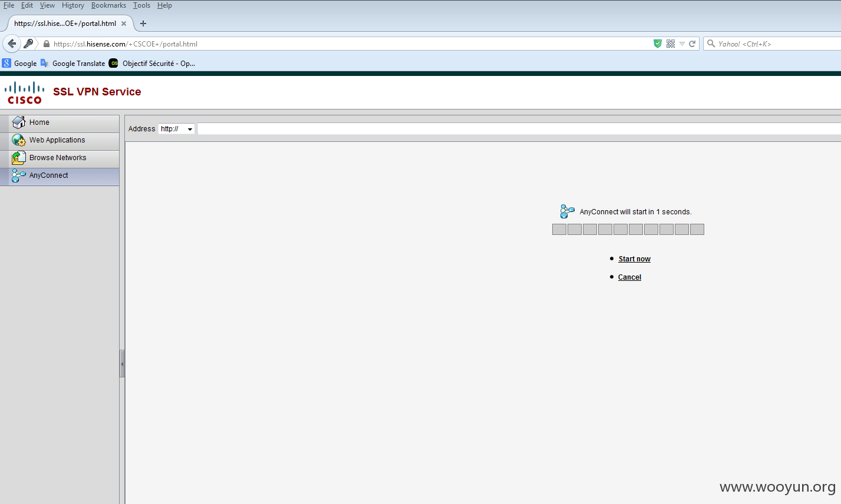Open the View menu
841x504 pixels.
coord(47,5)
